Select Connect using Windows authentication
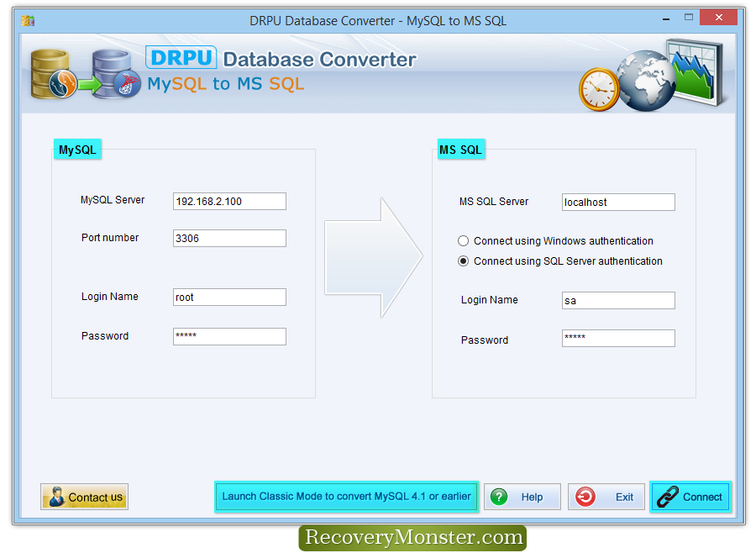The height and width of the screenshot is (553, 756). (556, 241)
